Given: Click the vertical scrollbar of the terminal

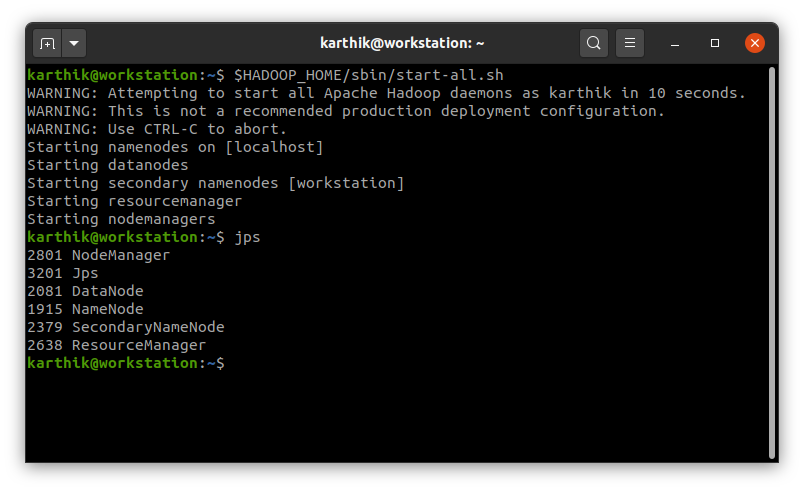Looking at the screenshot, I should (x=772, y=263).
